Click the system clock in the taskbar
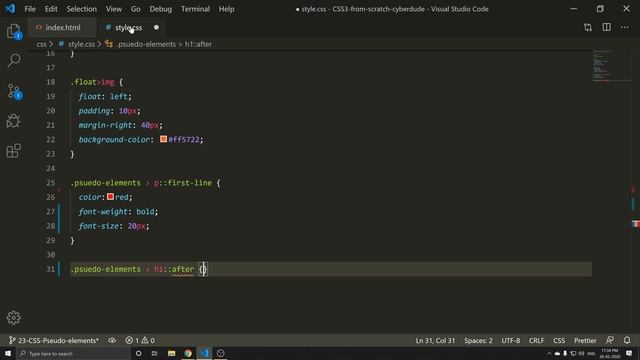Image resolution: width=640 pixels, height=360 pixels. pyautogui.click(x=609, y=353)
